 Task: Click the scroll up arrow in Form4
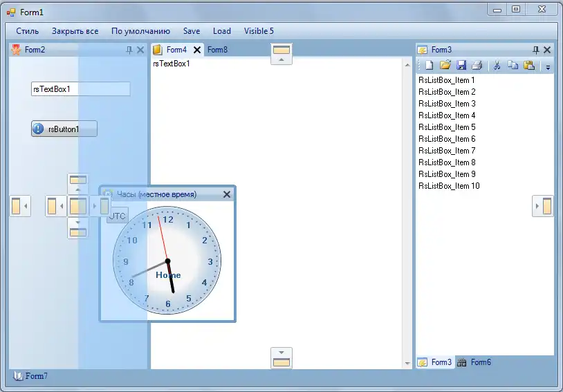[407, 65]
